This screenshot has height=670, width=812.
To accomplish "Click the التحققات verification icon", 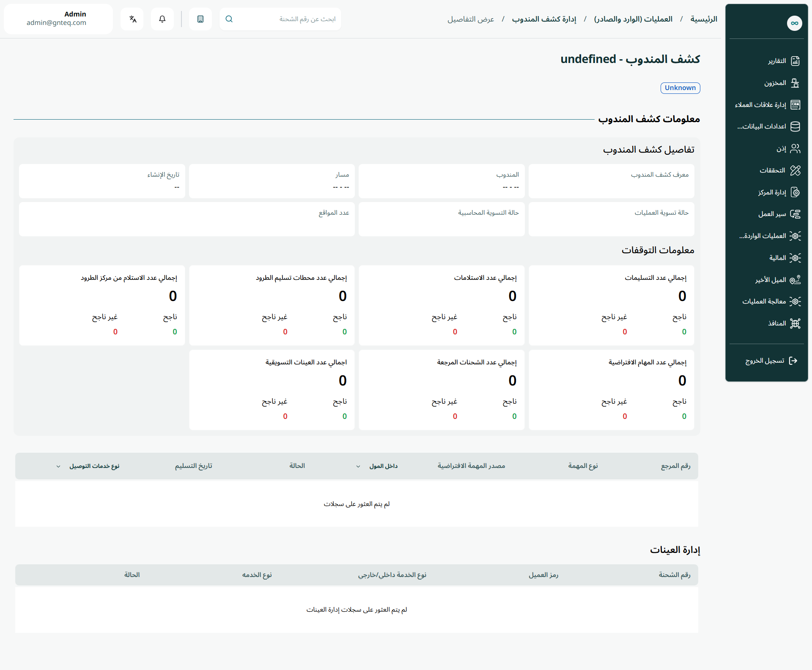I will click(795, 170).
